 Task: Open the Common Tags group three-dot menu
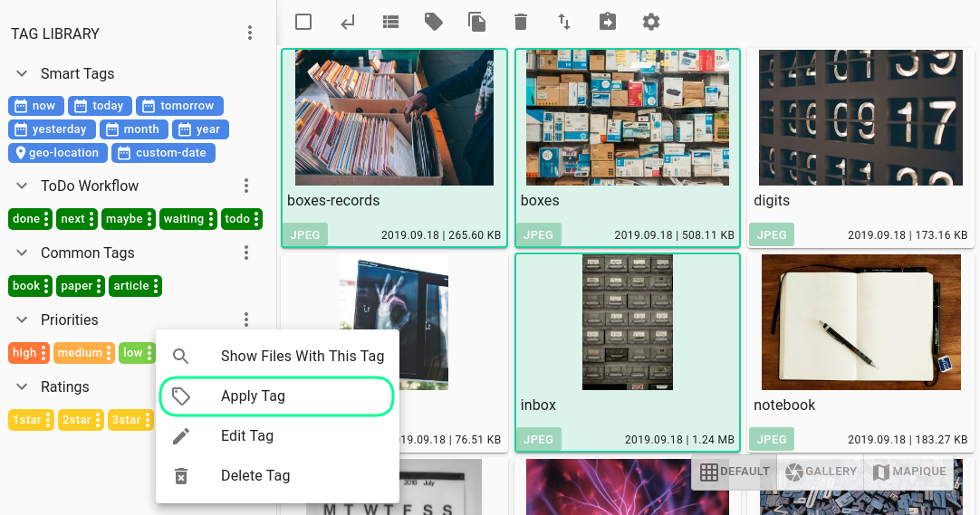point(246,253)
